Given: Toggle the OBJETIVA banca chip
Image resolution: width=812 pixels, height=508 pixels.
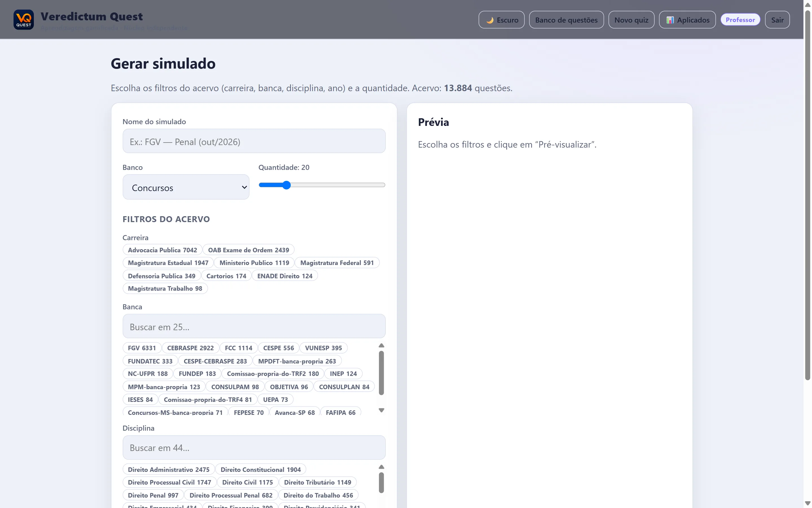Looking at the screenshot, I should 289,387.
